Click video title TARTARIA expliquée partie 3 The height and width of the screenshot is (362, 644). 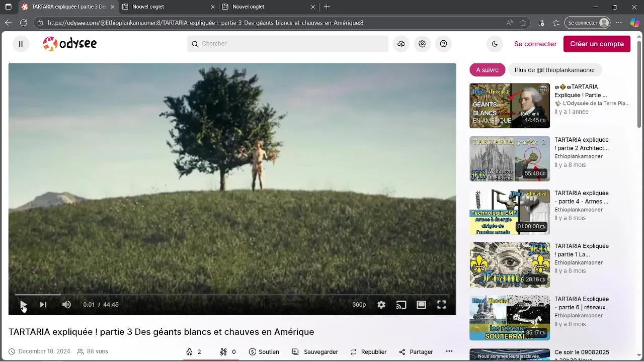[x=161, y=332]
